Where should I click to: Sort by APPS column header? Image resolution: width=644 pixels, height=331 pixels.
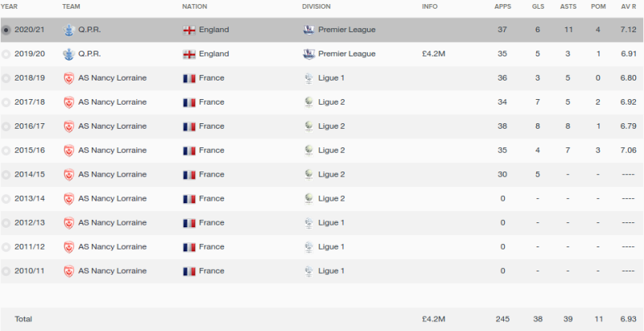pos(502,6)
